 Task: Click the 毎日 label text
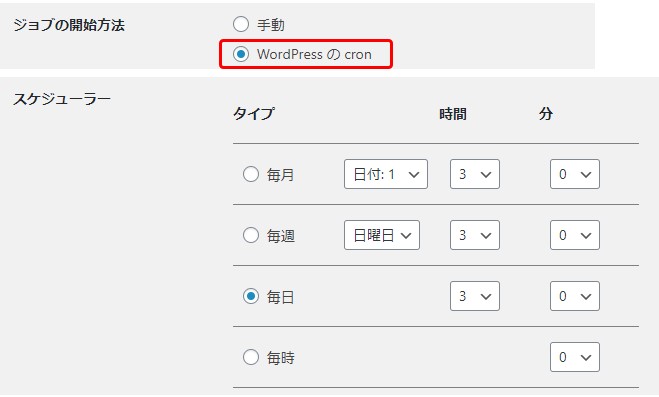pos(280,297)
